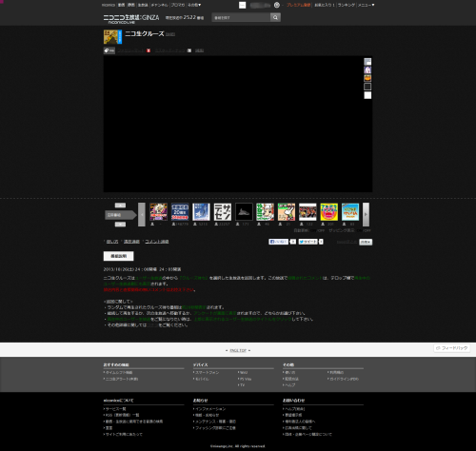Toggle the auto-transition ON/OFF switch
This screenshot has height=451, width=476.
pyautogui.click(x=317, y=230)
